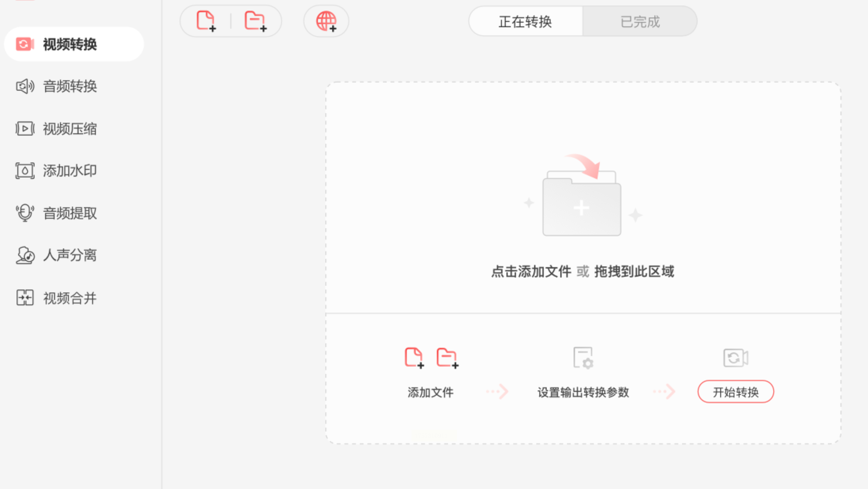Click the 添加文件 label
The image size is (868, 489).
tap(431, 392)
